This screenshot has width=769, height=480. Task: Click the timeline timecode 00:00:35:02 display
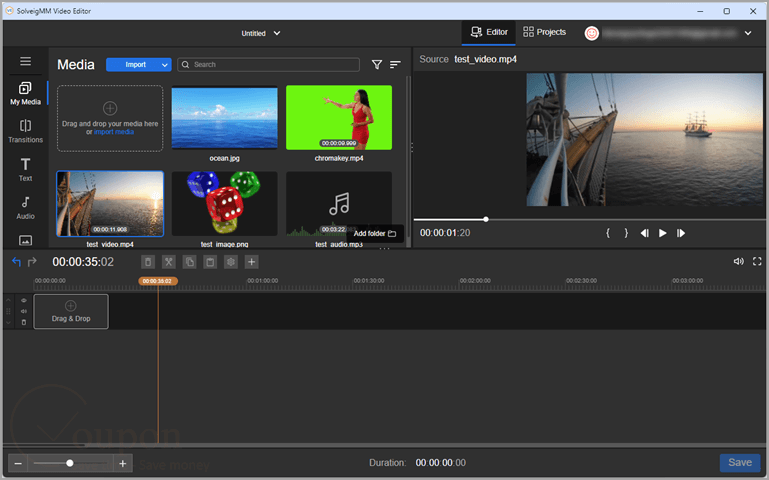[x=83, y=262]
